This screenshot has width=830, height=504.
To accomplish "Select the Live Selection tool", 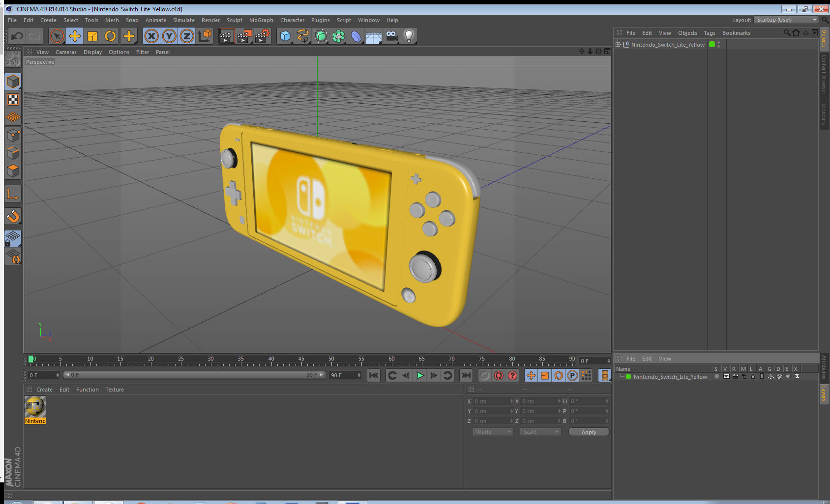I will tap(57, 36).
